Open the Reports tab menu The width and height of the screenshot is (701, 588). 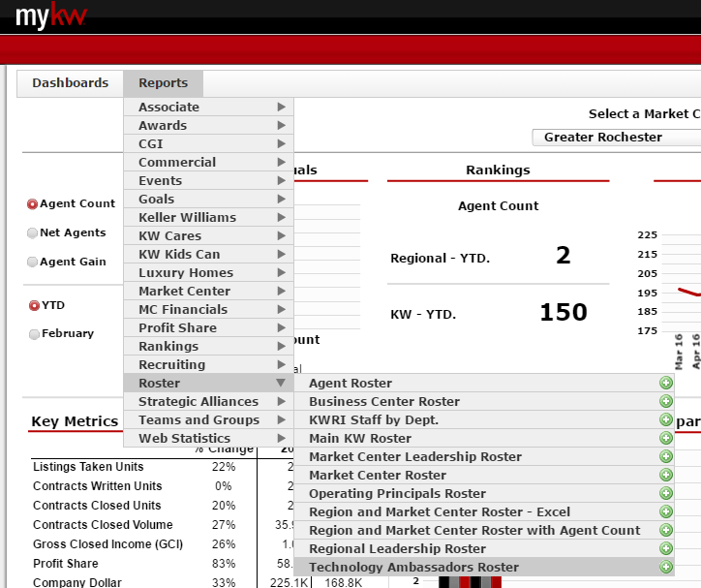164,83
